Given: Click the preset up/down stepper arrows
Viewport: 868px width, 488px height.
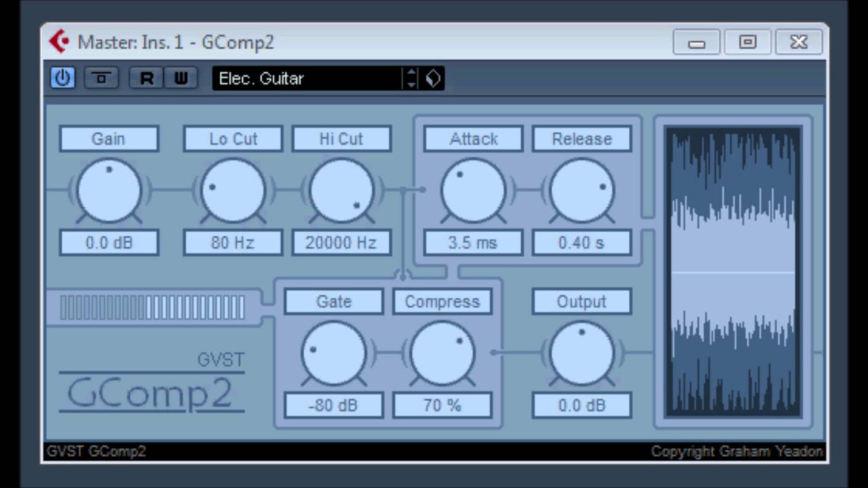Looking at the screenshot, I should (411, 78).
